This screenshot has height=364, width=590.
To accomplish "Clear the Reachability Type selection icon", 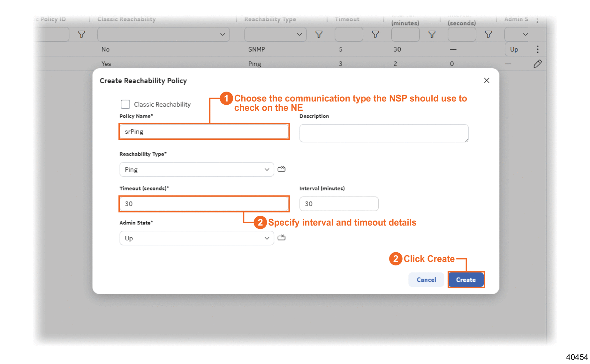I will (281, 169).
